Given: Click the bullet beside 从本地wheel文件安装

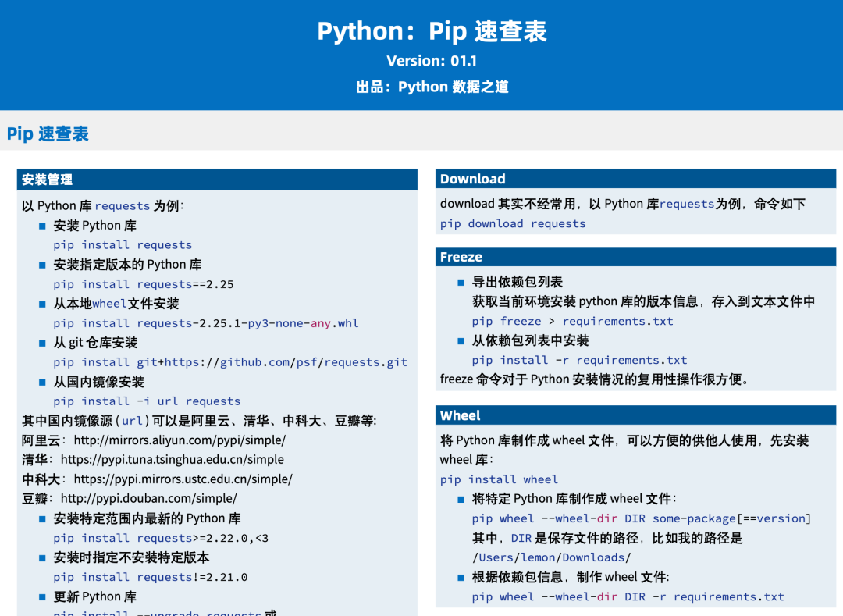Looking at the screenshot, I should pyautogui.click(x=41, y=304).
